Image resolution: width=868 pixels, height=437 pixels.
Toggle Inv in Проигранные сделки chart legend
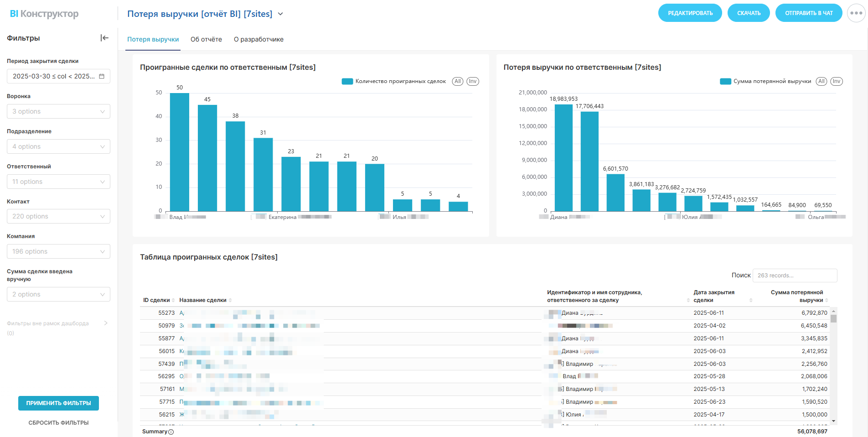pos(473,81)
